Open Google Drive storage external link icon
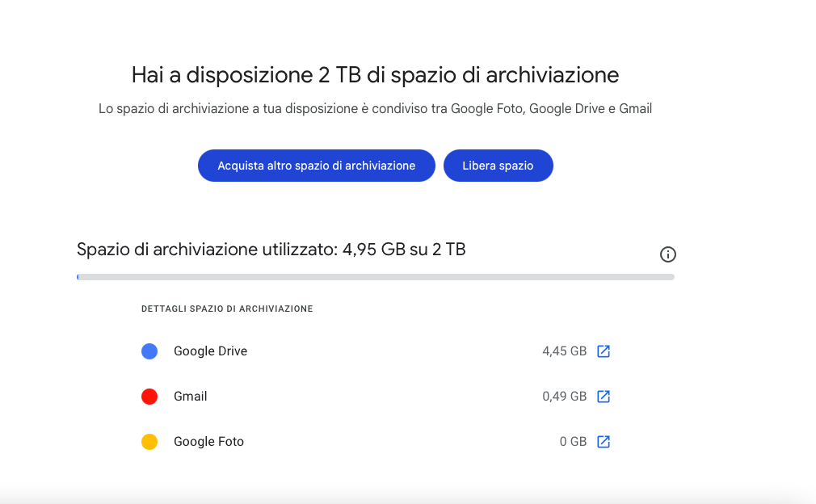This screenshot has width=816, height=504. (604, 351)
